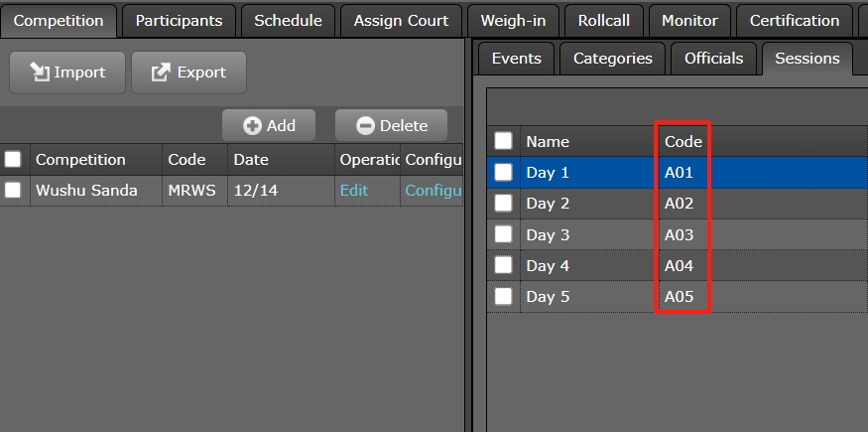Click the Import button
This screenshot has height=432, width=868.
point(67,72)
